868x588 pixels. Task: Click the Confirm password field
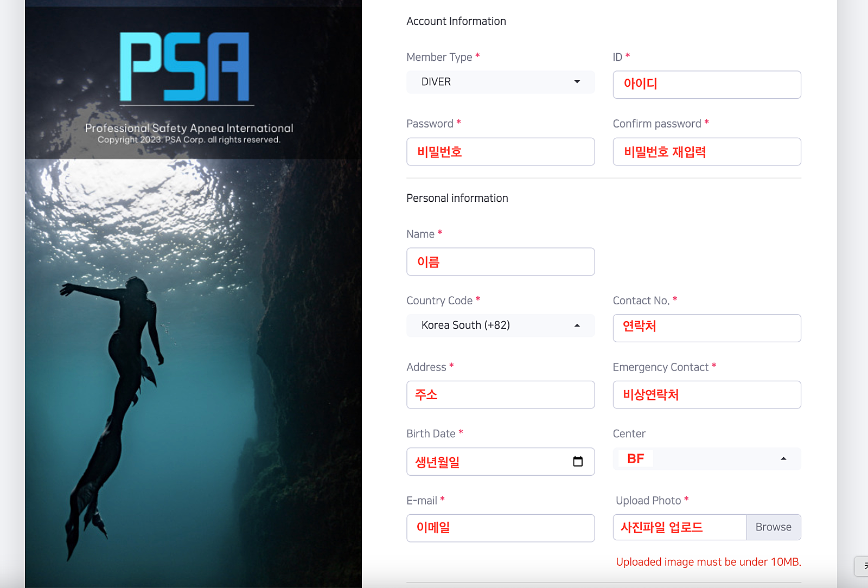pos(706,151)
